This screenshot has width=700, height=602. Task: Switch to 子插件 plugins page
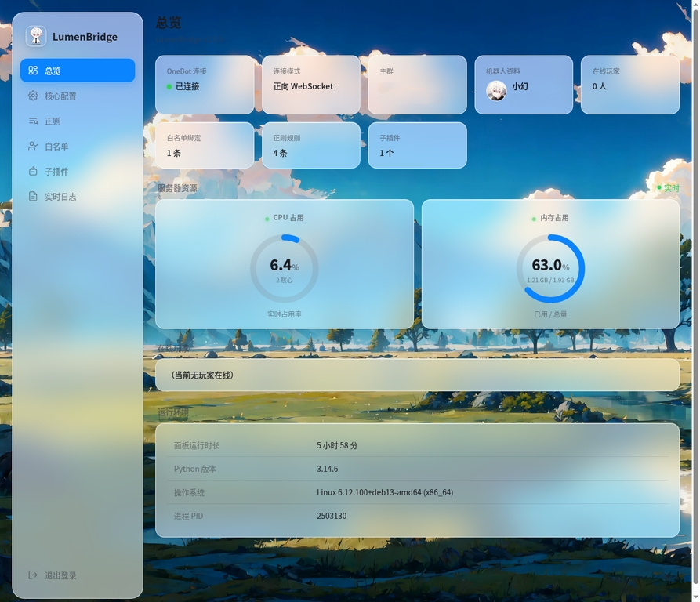[x=78, y=172]
